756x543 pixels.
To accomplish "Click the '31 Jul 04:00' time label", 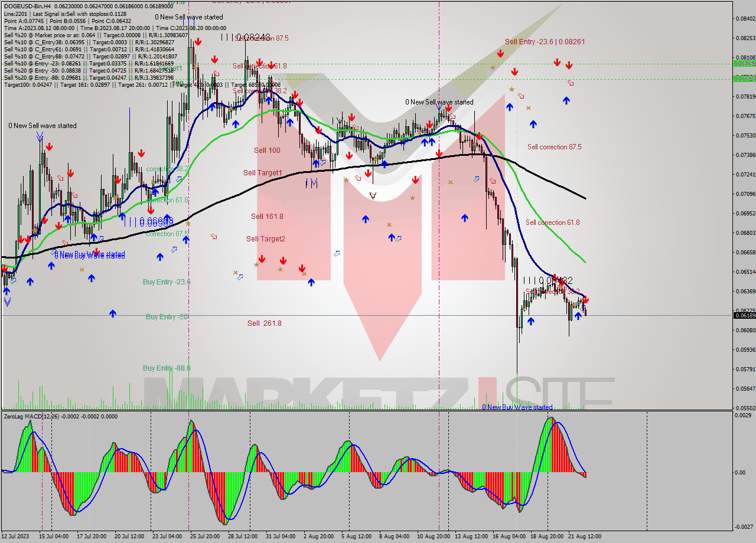I will tap(280, 537).
